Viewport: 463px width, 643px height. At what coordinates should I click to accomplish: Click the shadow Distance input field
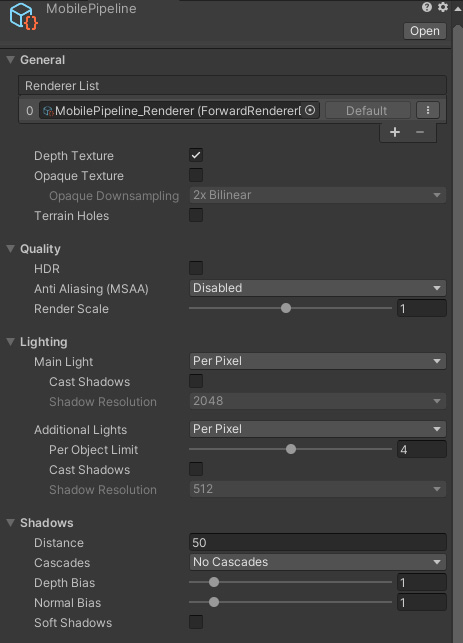(318, 542)
